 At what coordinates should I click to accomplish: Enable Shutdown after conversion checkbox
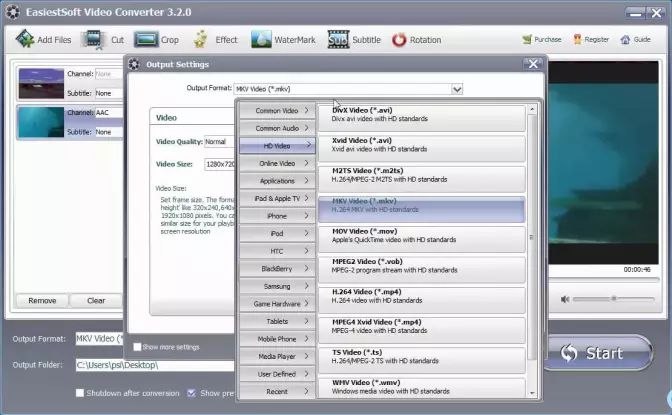point(80,393)
